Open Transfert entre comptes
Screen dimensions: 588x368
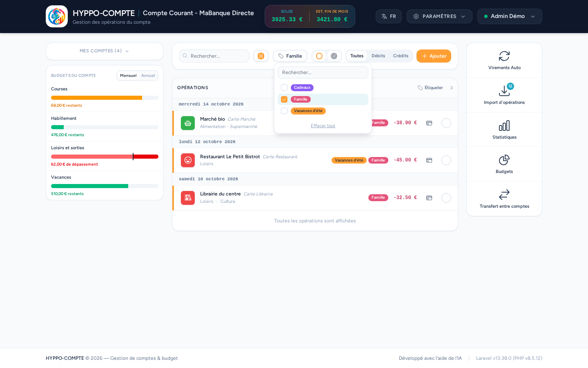pos(504,199)
